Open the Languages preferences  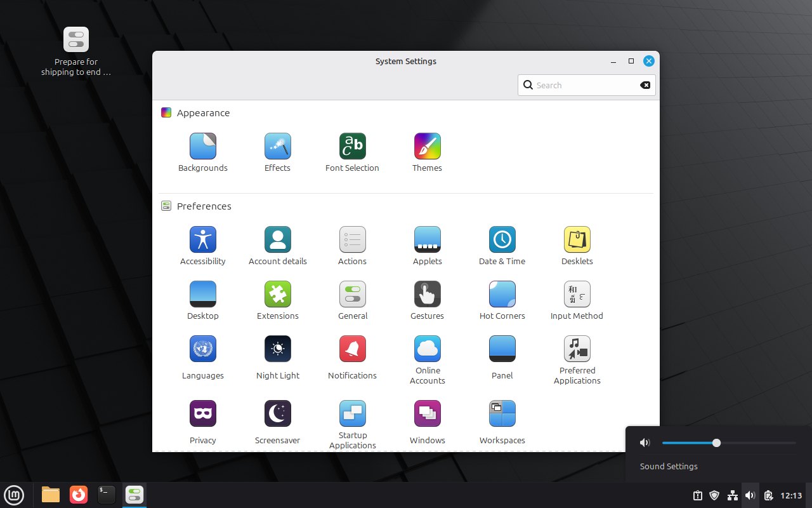203,358
